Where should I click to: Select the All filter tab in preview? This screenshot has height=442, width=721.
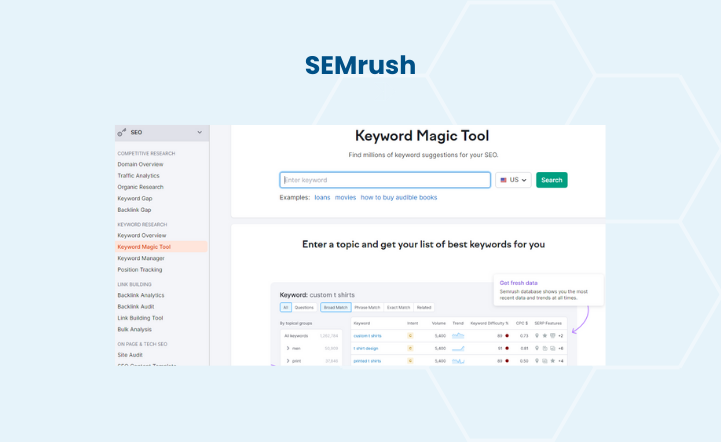(286, 307)
